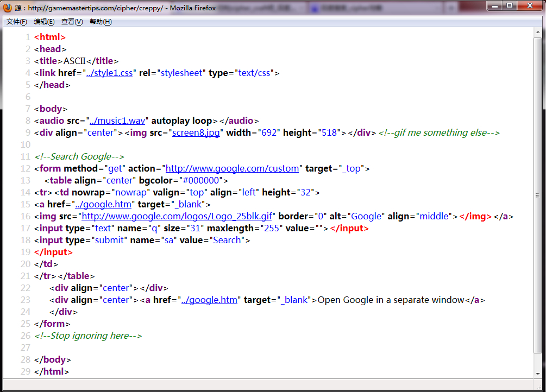Click the "Google" alt value

click(366, 216)
